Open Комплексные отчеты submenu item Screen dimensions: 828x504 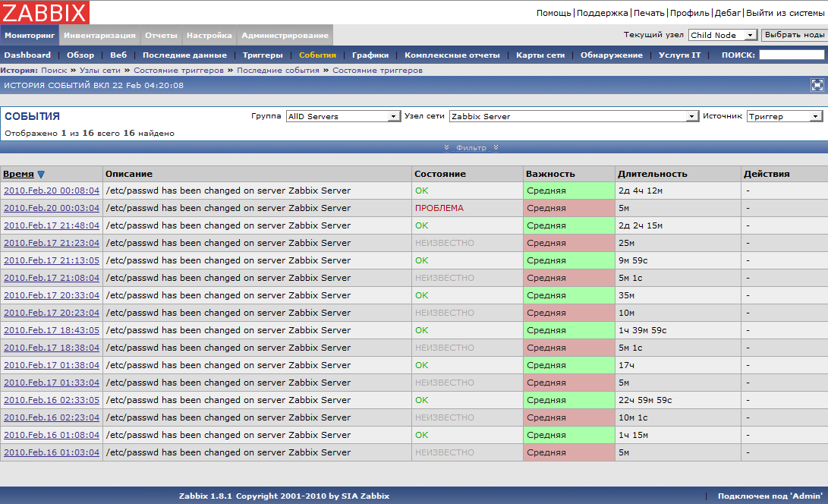(x=452, y=55)
